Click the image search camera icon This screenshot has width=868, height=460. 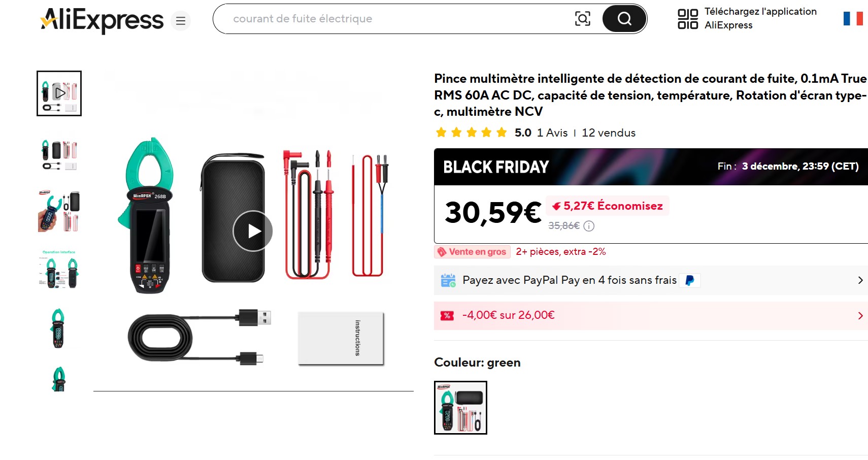(582, 19)
